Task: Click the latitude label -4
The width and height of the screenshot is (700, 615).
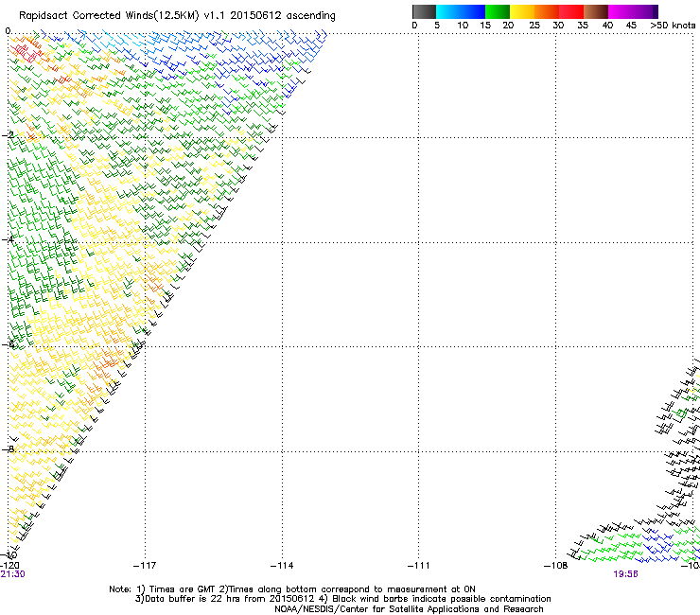Action: [8, 239]
